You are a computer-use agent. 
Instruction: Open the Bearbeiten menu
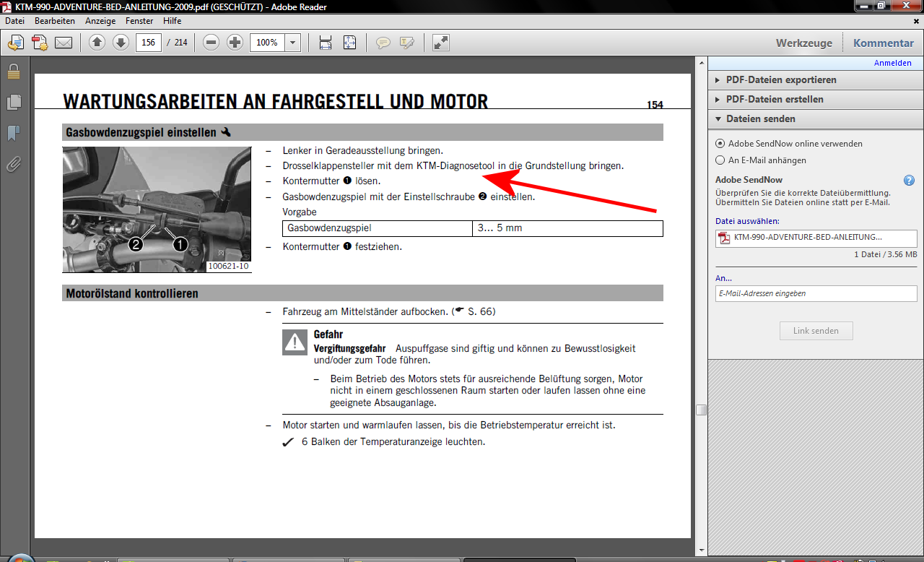[55, 21]
